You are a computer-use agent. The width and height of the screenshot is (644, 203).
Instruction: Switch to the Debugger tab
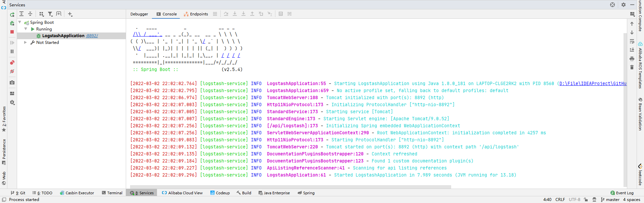coord(139,14)
